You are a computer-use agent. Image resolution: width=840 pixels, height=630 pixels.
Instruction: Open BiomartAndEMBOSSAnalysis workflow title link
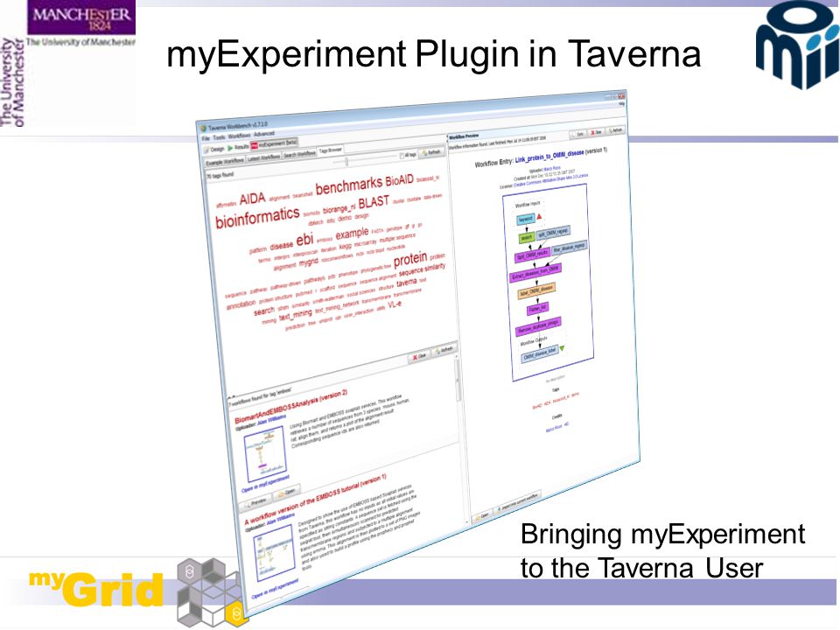pos(292,405)
